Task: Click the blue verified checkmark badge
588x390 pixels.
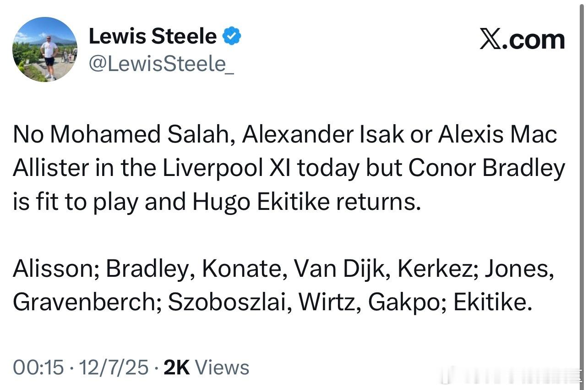Action: click(232, 37)
